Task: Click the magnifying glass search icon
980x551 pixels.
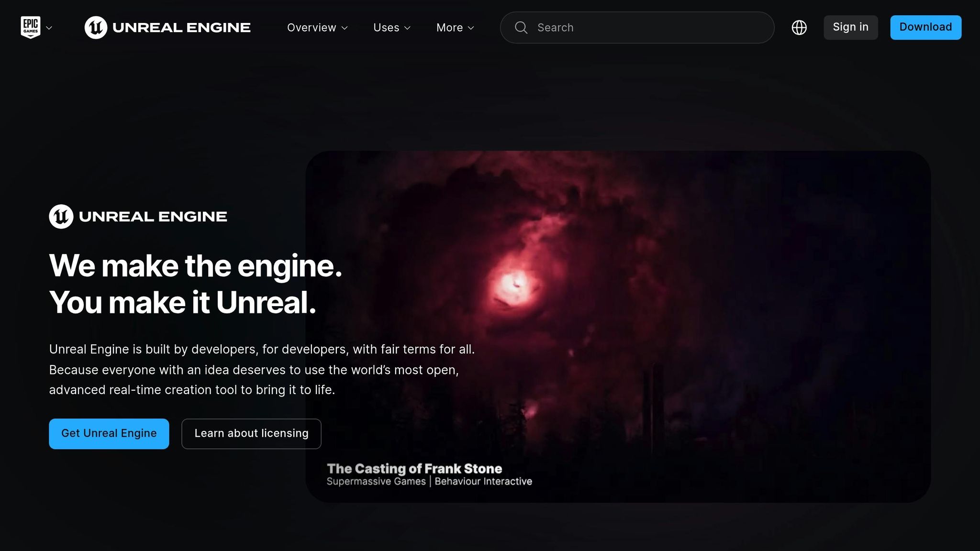Action: 521,28
